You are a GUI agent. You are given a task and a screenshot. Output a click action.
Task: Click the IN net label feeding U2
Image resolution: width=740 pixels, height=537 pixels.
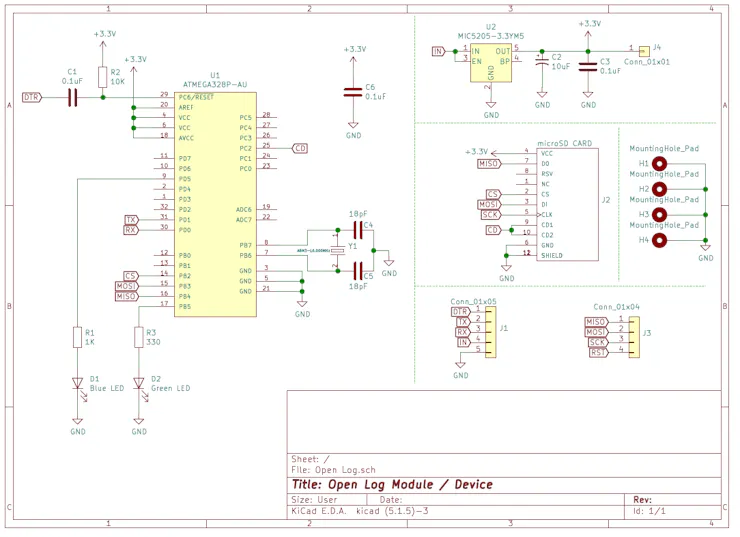(x=439, y=51)
